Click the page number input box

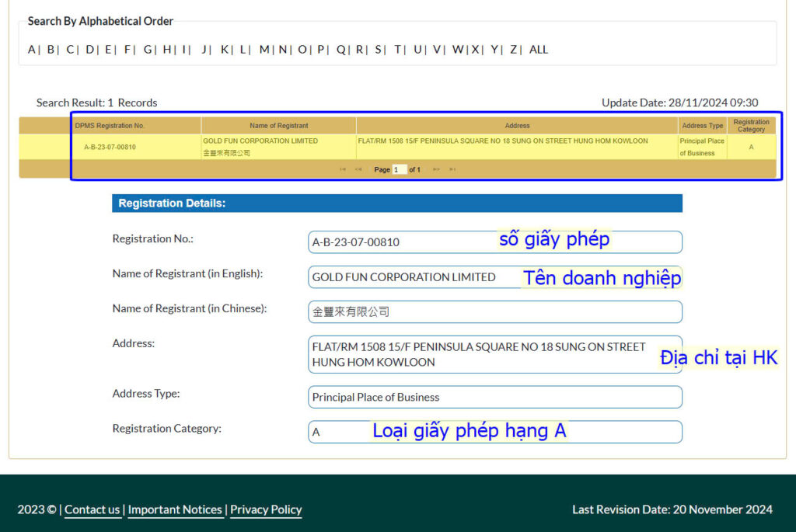click(x=400, y=169)
